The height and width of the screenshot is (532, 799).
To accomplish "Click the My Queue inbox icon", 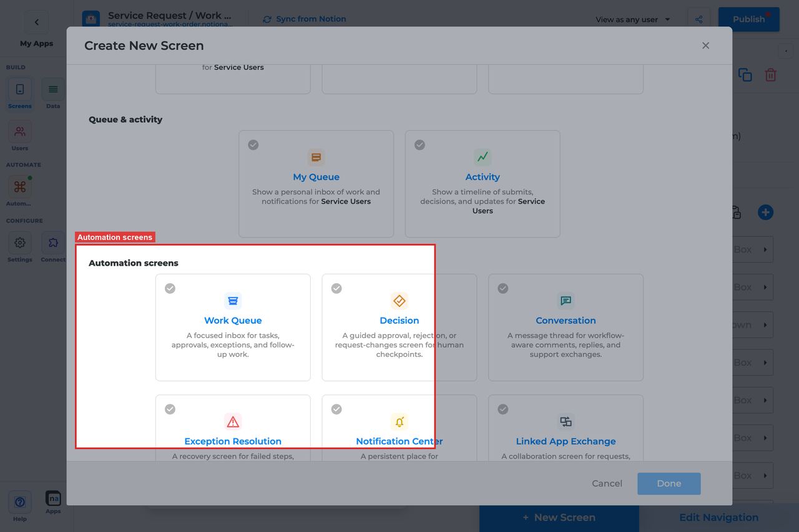I will coord(316,157).
